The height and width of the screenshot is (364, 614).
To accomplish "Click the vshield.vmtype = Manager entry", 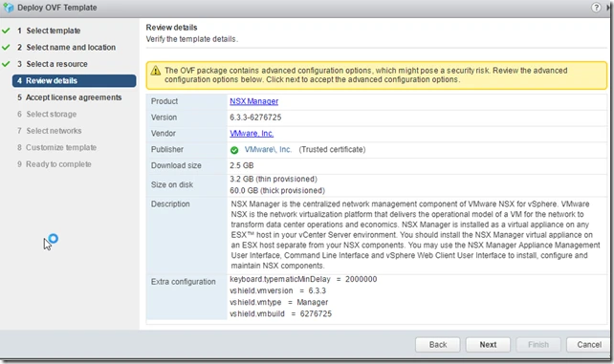I will coord(279,302).
